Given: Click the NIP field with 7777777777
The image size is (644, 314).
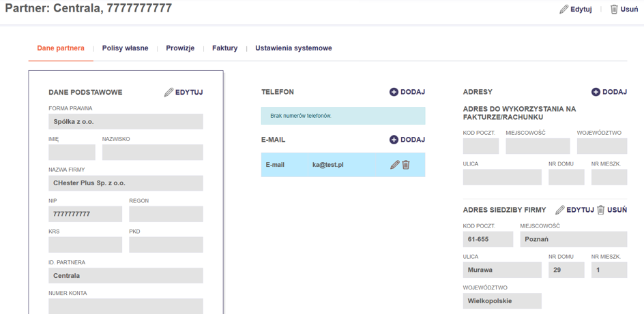Looking at the screenshot, I should point(85,214).
